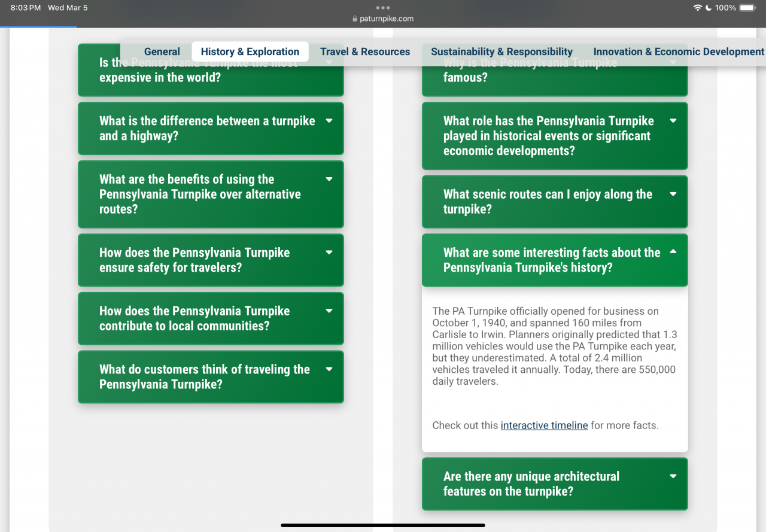766x532 pixels.
Task: Tap the three-dot multitasking icon
Action: coord(383,8)
